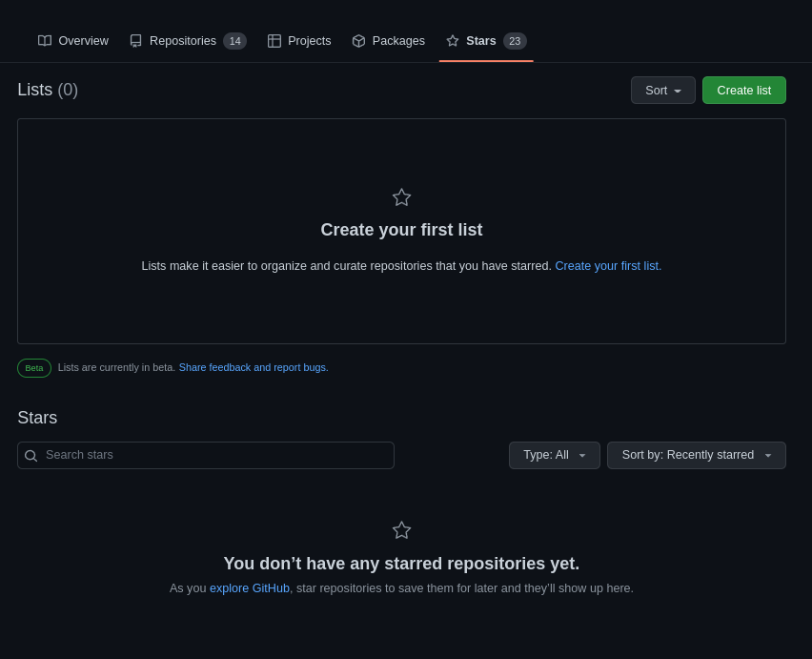Click the Beta label badge
812x659 pixels.
point(34,368)
